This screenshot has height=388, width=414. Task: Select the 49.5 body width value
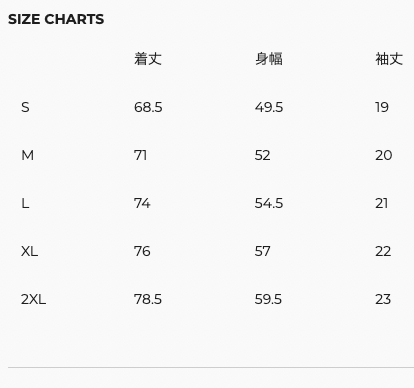tap(269, 107)
